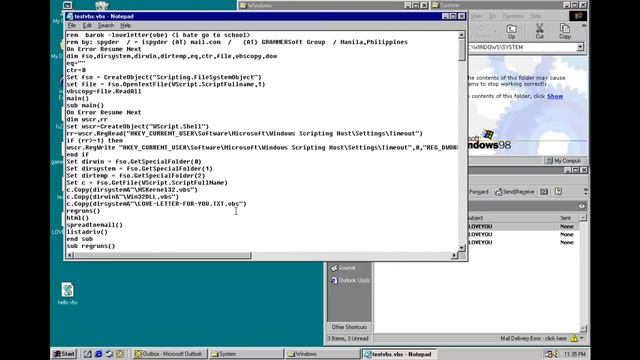The height and width of the screenshot is (360, 640).
Task: Click the Outlook folder banner icon at right
Action: tap(582, 206)
